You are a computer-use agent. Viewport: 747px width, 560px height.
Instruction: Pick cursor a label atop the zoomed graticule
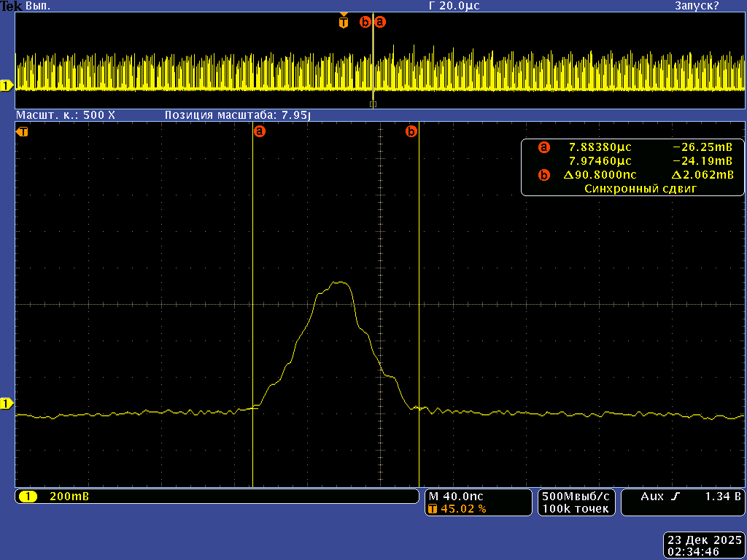pos(259,132)
